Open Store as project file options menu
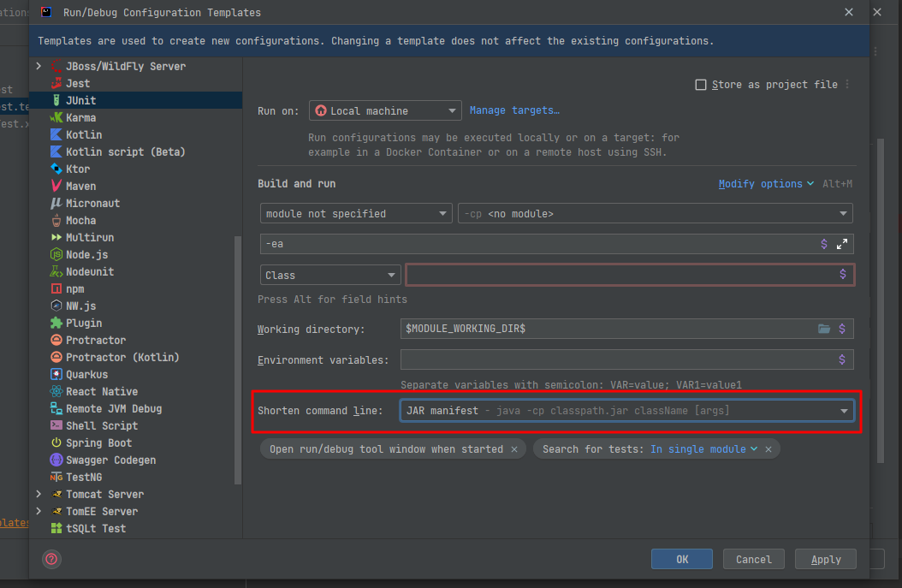The height and width of the screenshot is (588, 902). pos(847,85)
